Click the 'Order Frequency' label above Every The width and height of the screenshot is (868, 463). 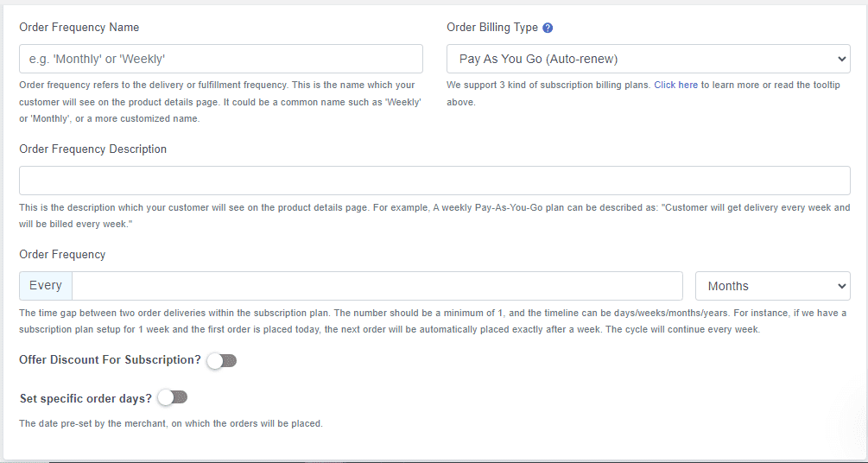(x=62, y=255)
